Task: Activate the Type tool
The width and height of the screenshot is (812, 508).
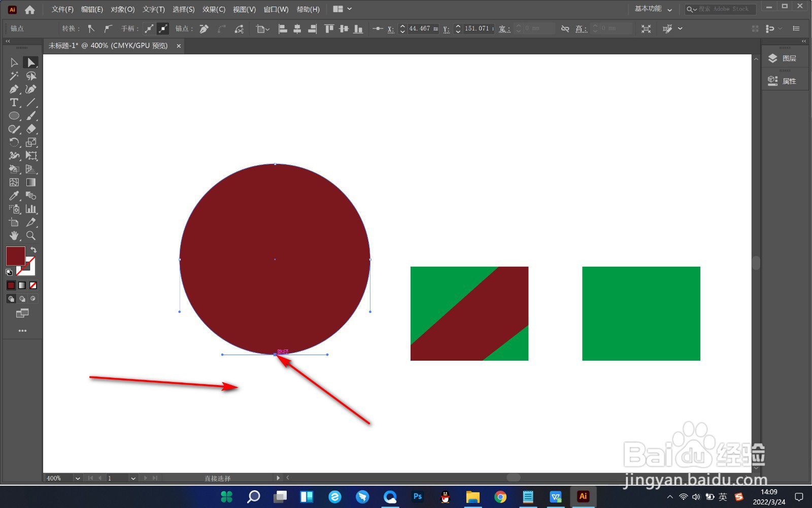Action: (14, 103)
